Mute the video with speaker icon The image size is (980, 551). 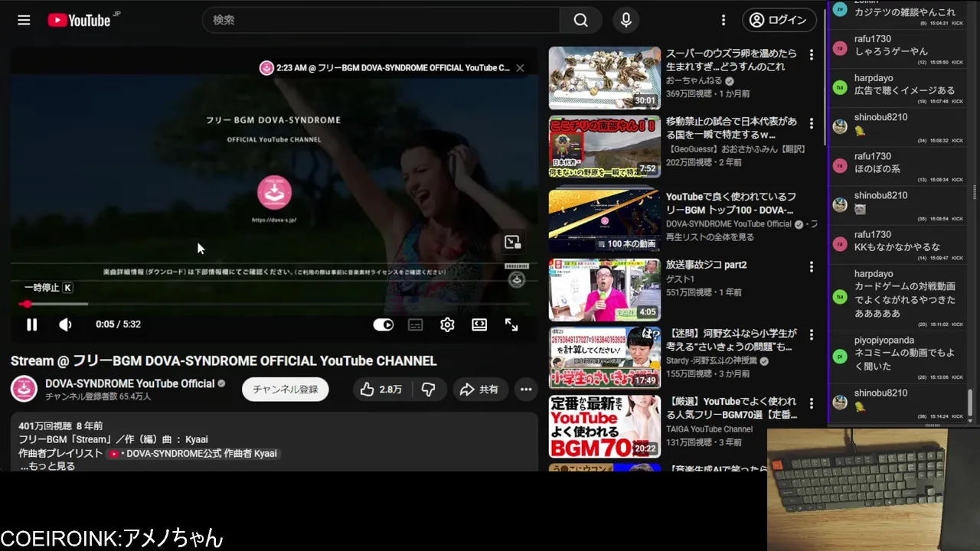pyautogui.click(x=66, y=324)
